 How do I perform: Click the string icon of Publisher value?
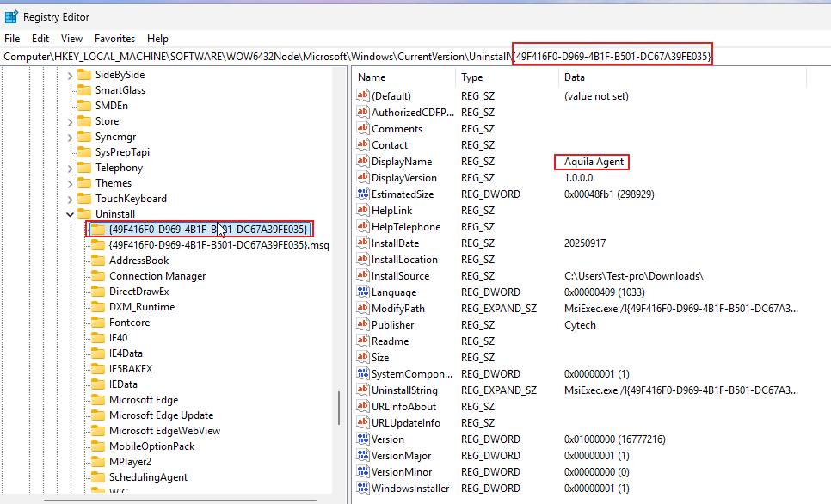[x=363, y=324]
